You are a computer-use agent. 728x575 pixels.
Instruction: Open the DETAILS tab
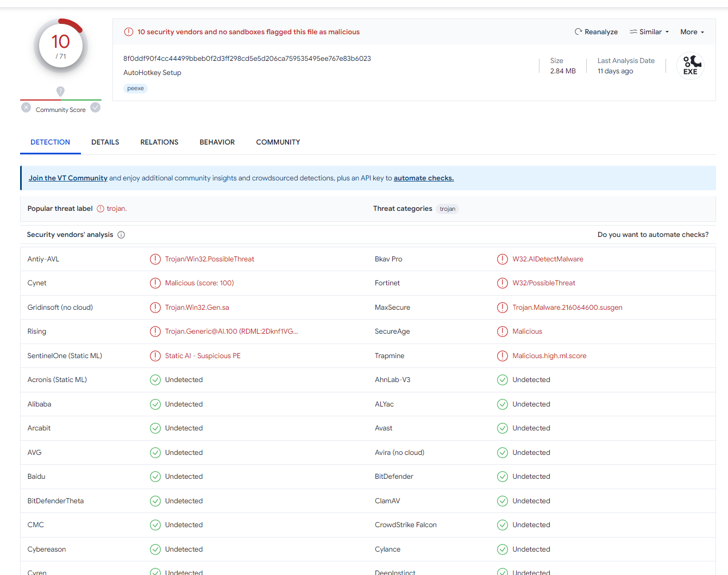(x=105, y=142)
